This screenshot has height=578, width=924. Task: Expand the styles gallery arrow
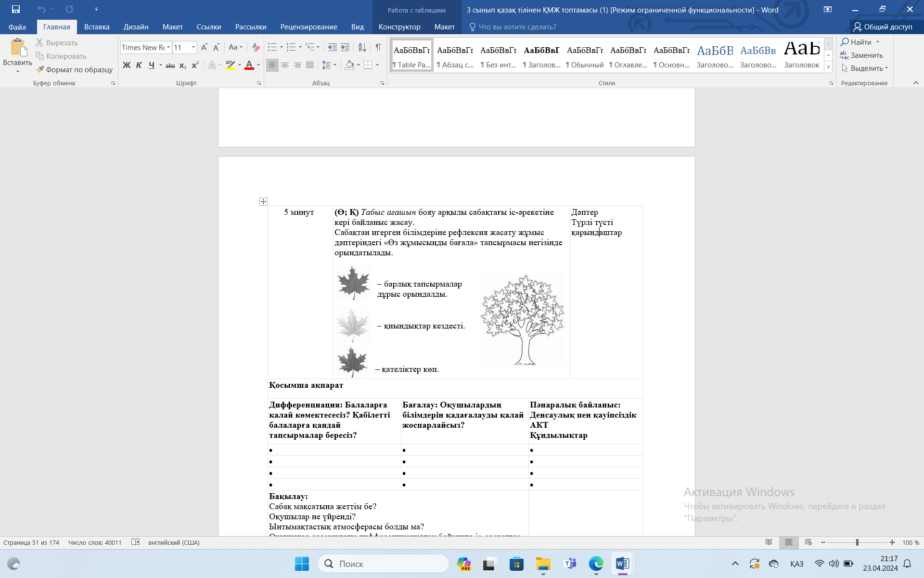click(828, 67)
